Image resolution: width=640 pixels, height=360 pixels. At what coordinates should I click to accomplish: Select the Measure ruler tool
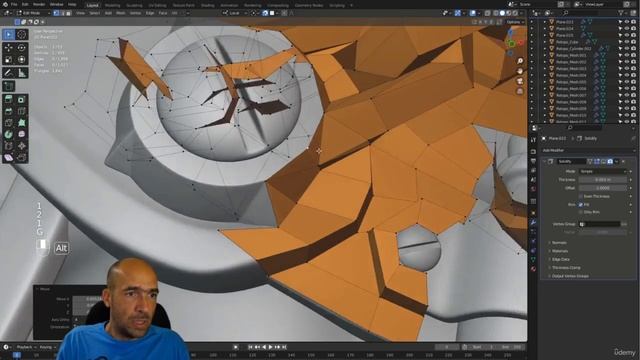click(x=22, y=73)
